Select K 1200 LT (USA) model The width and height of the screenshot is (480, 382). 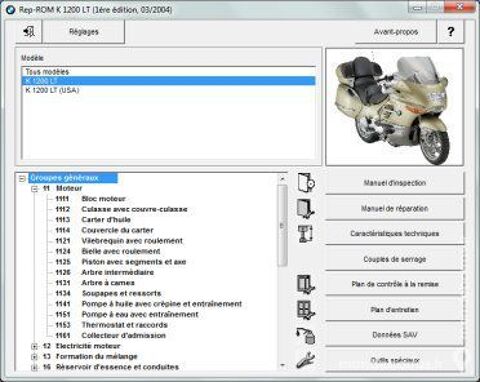click(x=52, y=90)
